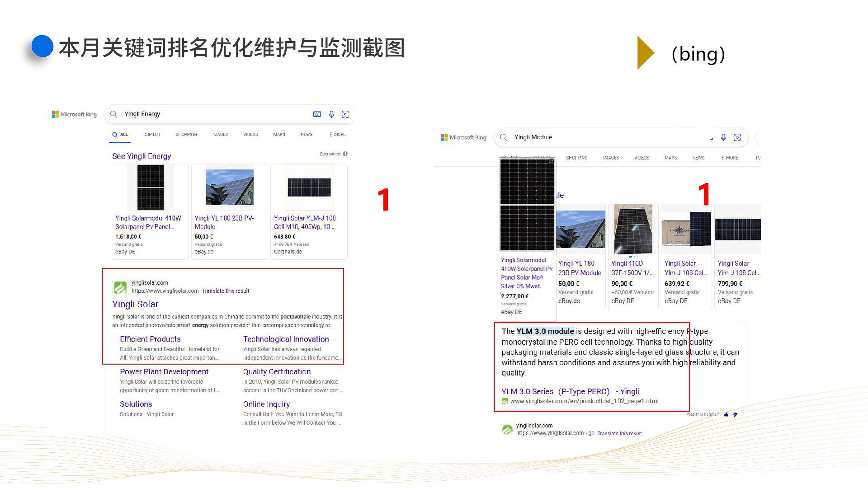Click the See Yingli Energy heading link

tap(142, 156)
